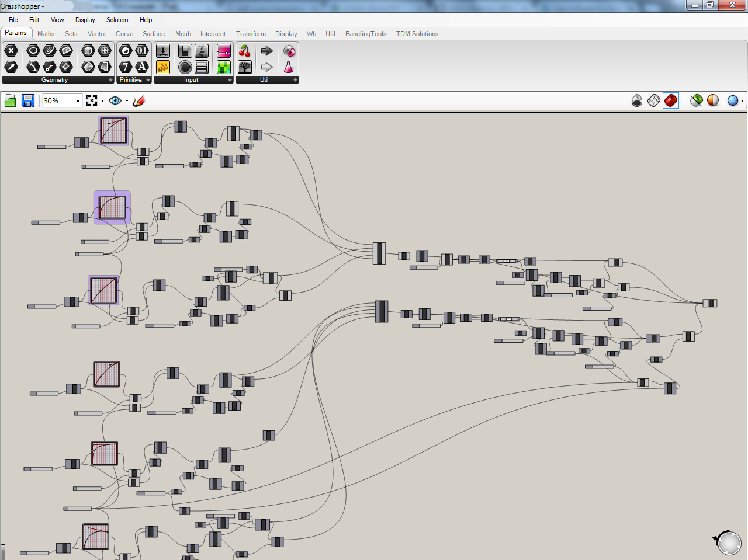Save document with blue floppy icon
748x560 pixels.
27,101
